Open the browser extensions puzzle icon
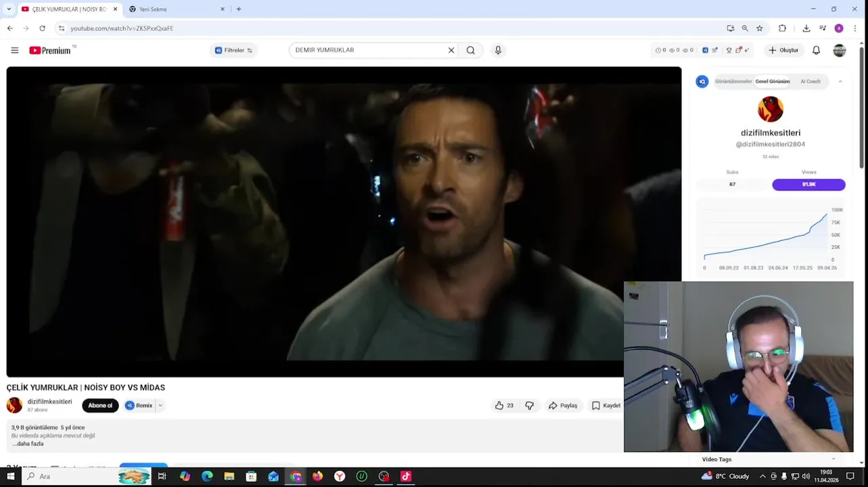 (782, 28)
